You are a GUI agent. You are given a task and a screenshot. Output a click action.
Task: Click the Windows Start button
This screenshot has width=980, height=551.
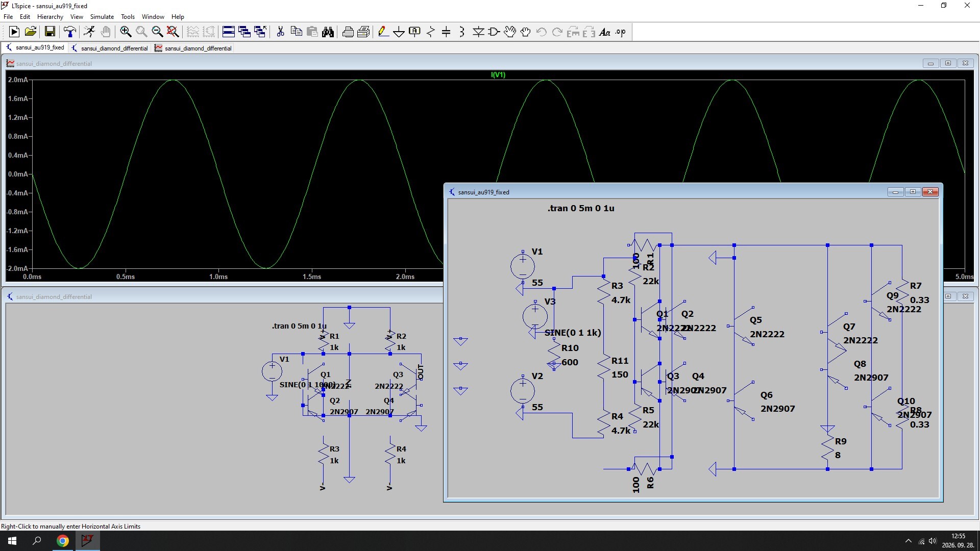click(x=12, y=541)
